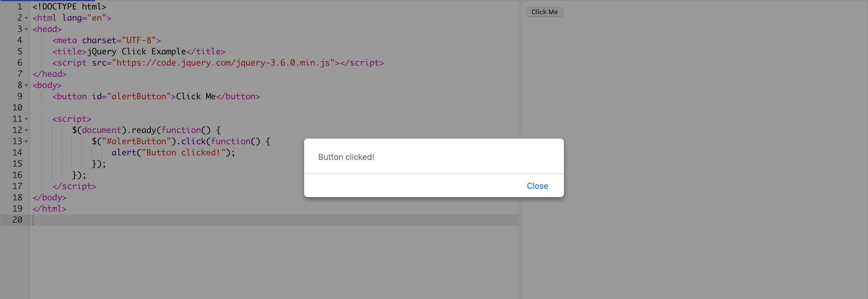Screen dimensions: 868x299
Task: Collapse the body section fold arrow
Action: (x=26, y=85)
